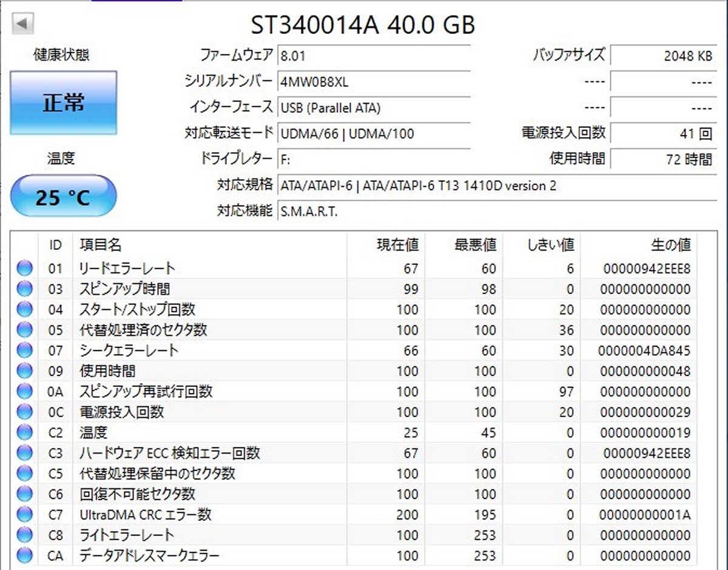
Task: Select raw value 00000000001A
Action: point(644,514)
